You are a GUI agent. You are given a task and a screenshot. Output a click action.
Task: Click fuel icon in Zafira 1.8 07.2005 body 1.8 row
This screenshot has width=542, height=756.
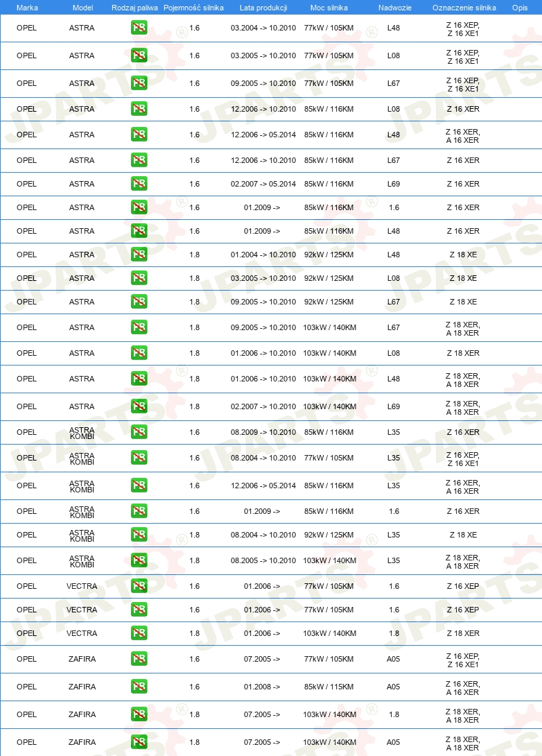(139, 714)
